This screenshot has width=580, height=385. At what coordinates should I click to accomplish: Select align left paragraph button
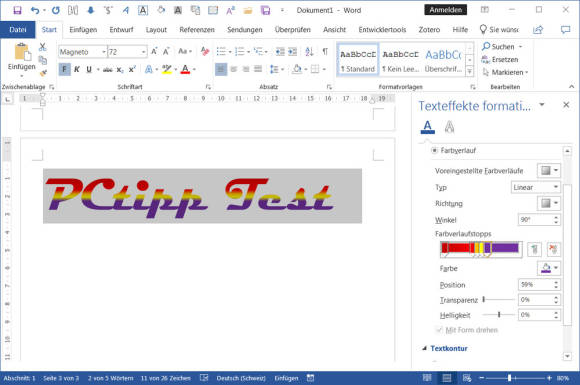221,69
